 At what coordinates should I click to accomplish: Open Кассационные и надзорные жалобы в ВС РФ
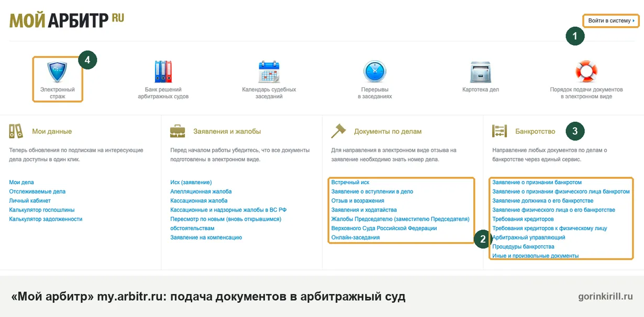[228, 210]
